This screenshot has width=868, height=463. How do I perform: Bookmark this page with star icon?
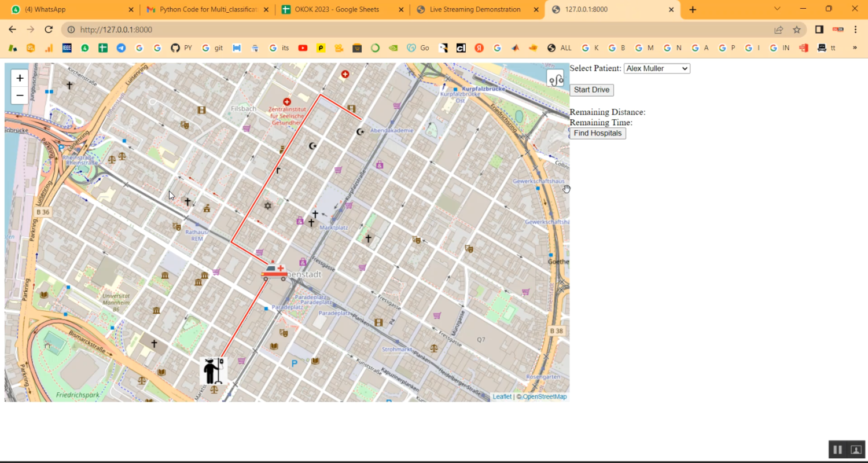(x=797, y=30)
